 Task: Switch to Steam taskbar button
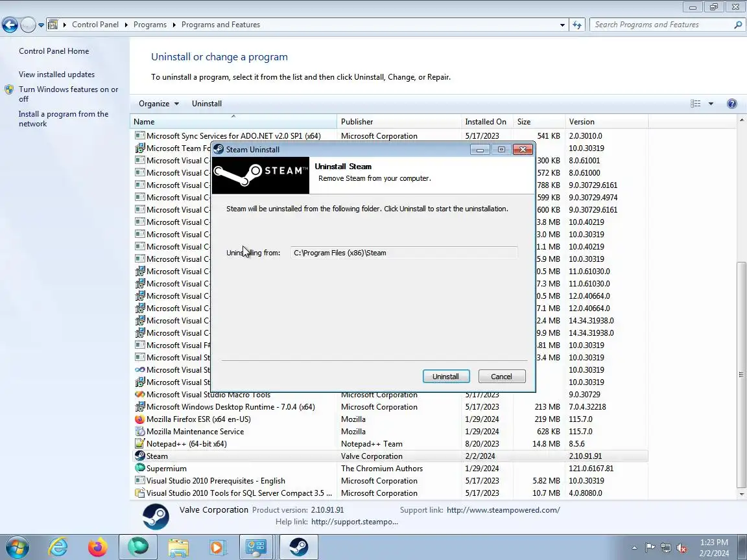(x=299, y=547)
